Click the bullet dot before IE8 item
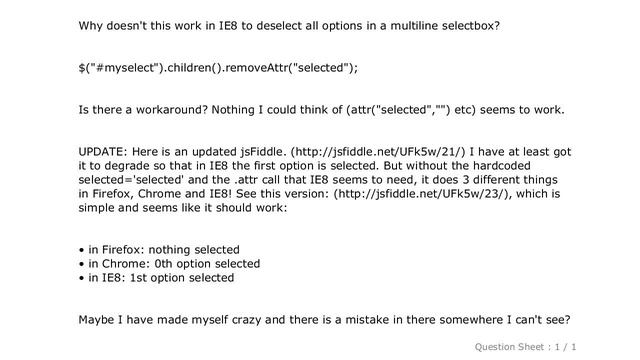Screen dimensions: 640x360 (x=82, y=278)
